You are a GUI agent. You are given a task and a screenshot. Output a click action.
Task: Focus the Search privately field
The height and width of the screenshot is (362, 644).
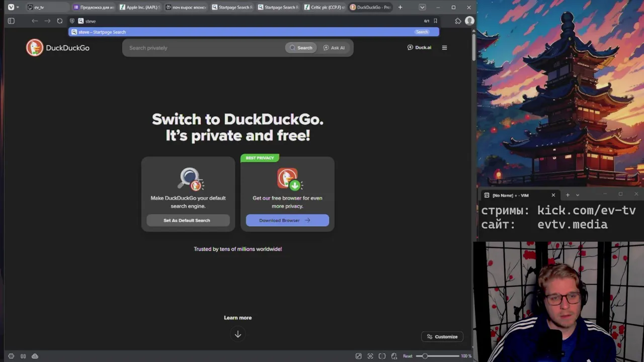point(204,48)
